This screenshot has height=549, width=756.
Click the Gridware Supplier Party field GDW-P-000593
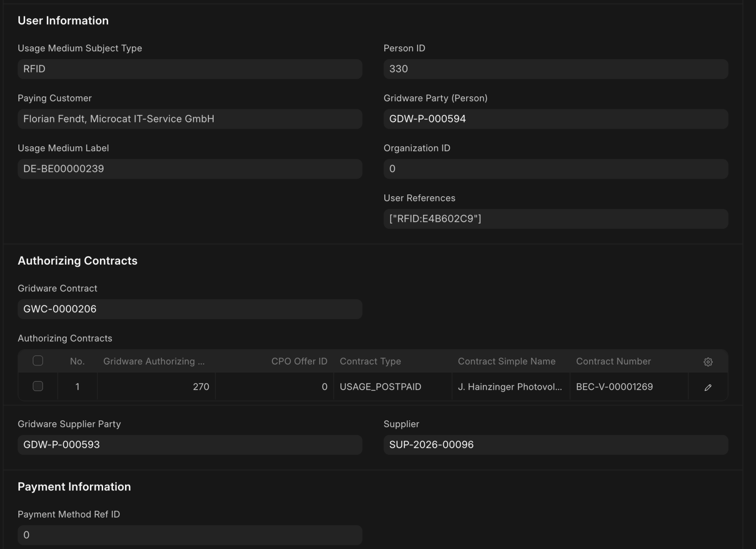click(x=190, y=445)
